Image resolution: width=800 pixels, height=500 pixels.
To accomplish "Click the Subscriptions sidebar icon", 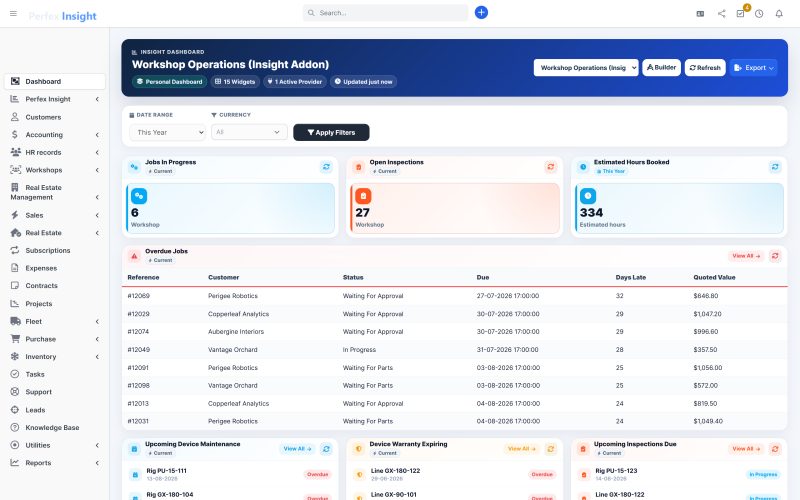I will point(15,250).
